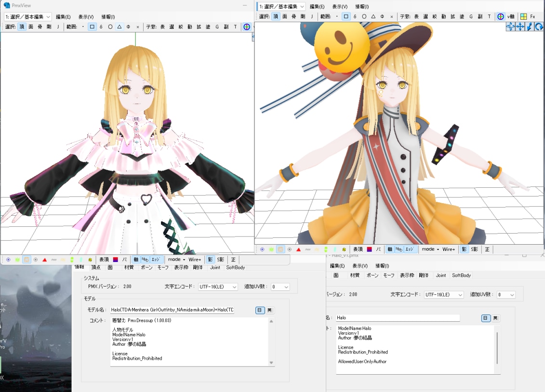Choose circle range tool in left PmxView
The width and height of the screenshot is (545, 392).
pos(110,27)
